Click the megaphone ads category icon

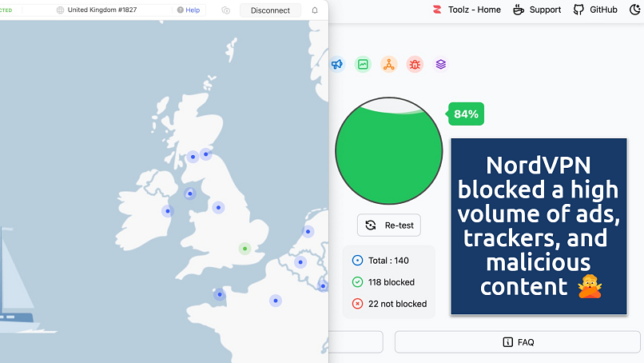pos(337,65)
